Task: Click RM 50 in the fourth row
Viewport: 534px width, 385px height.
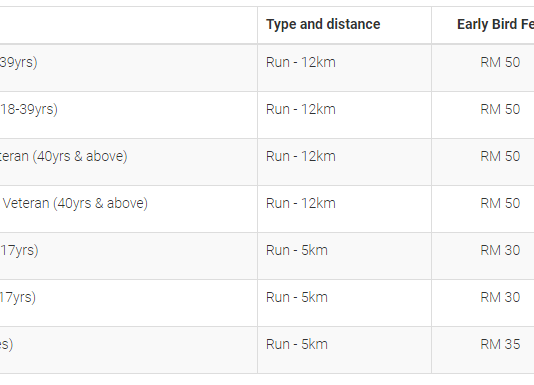Action: pos(500,203)
